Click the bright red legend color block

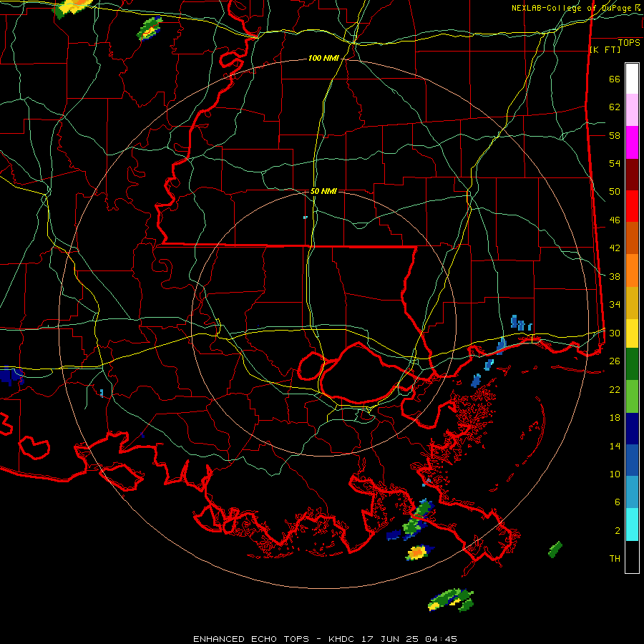click(x=632, y=206)
